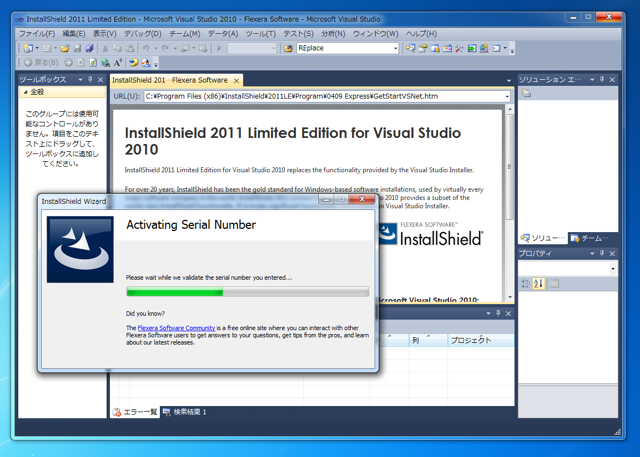Close the InstallShield document tab
This screenshot has height=457, width=640.
[236, 81]
